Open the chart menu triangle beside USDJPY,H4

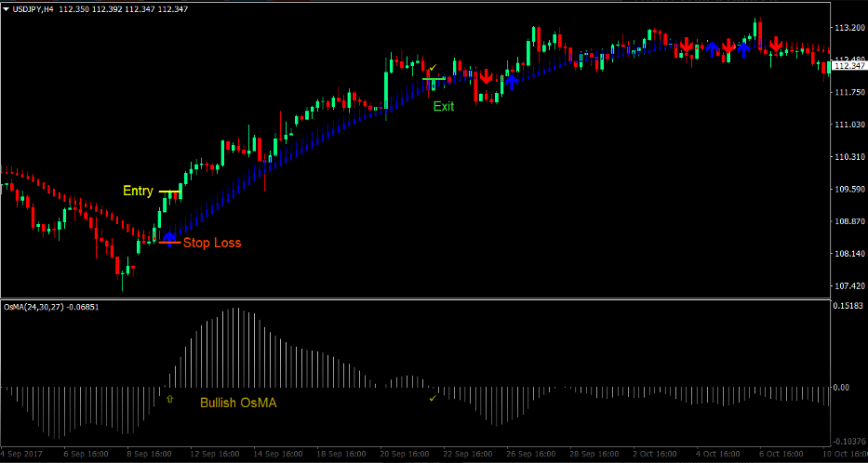(6, 8)
